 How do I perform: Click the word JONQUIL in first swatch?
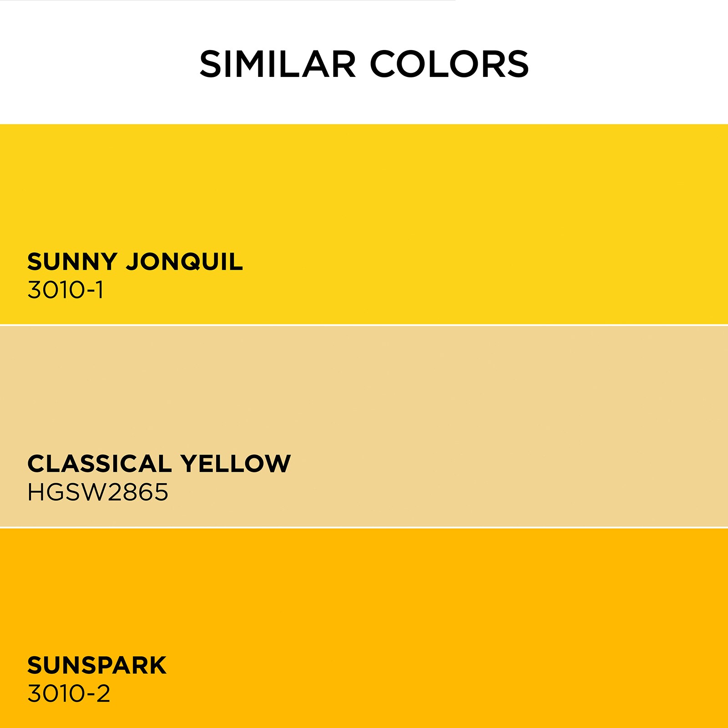[185, 262]
